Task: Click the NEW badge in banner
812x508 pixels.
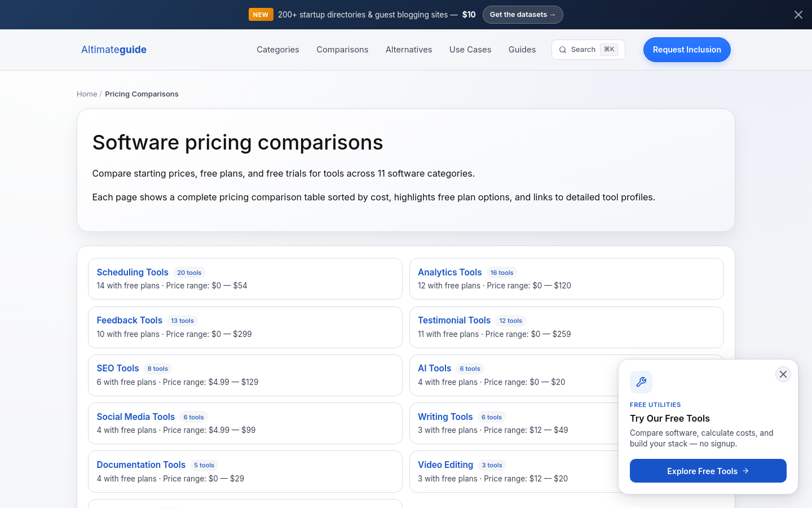Action: coord(261,15)
